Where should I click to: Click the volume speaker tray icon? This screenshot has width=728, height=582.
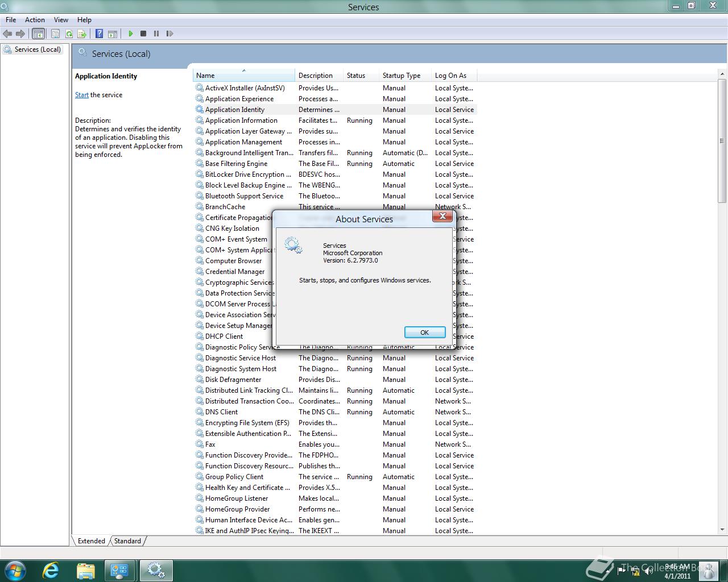tap(648, 571)
